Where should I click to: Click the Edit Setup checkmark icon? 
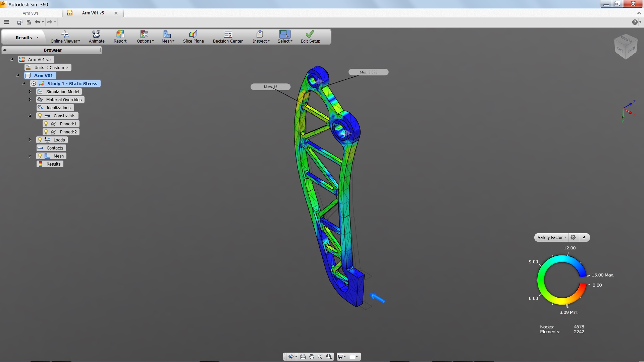(x=310, y=35)
